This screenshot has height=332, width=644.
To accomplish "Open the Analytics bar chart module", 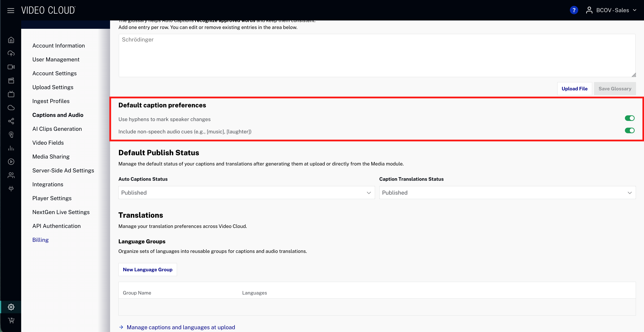I will coord(11,148).
